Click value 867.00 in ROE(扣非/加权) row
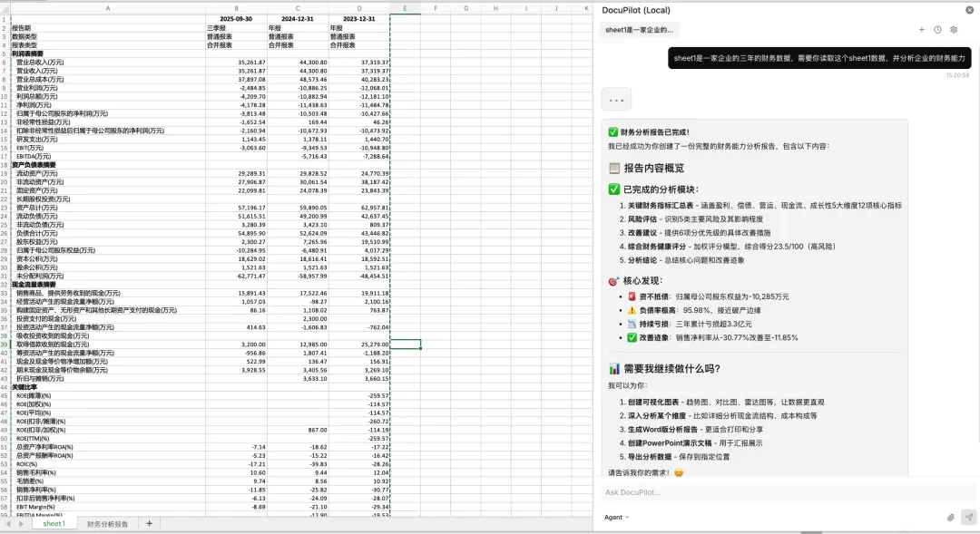This screenshot has width=980, height=534. 297,430
